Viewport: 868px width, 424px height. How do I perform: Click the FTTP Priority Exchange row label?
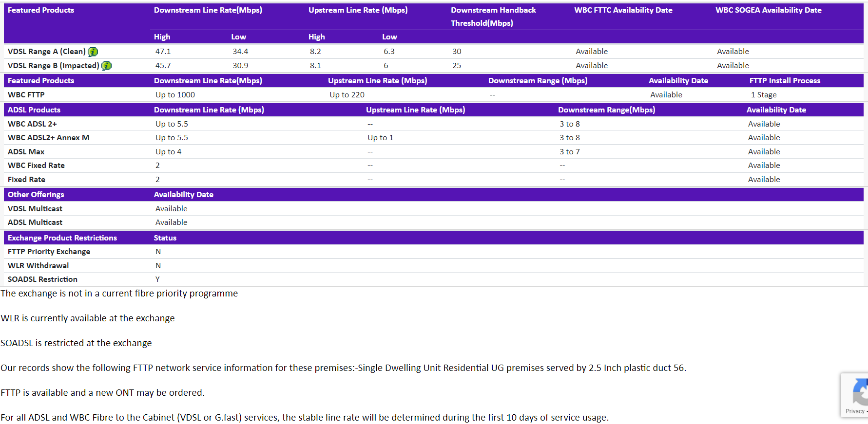(49, 252)
